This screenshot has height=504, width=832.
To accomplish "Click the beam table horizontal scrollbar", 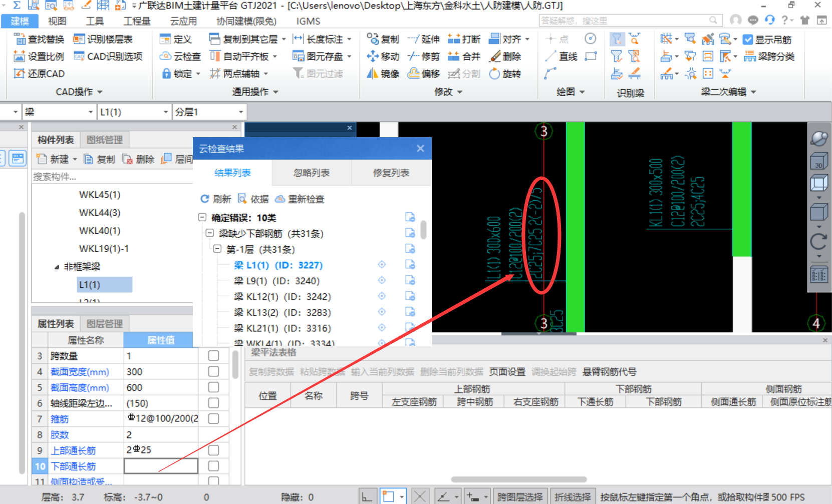I will point(519,479).
